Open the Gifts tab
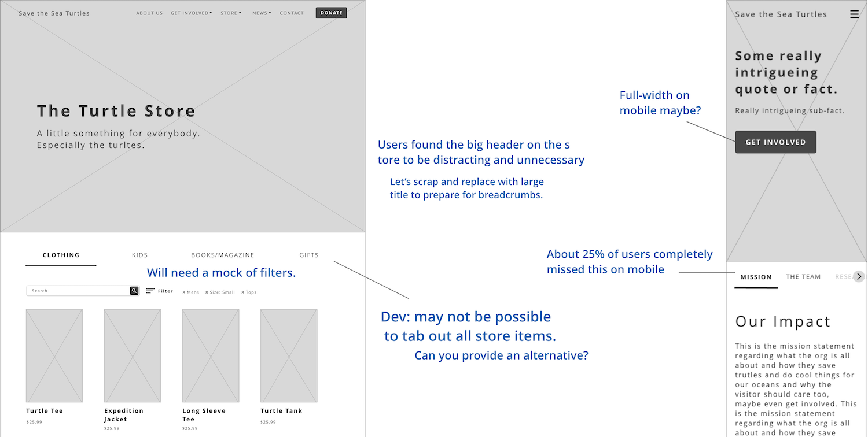This screenshot has width=868, height=437. [x=308, y=255]
